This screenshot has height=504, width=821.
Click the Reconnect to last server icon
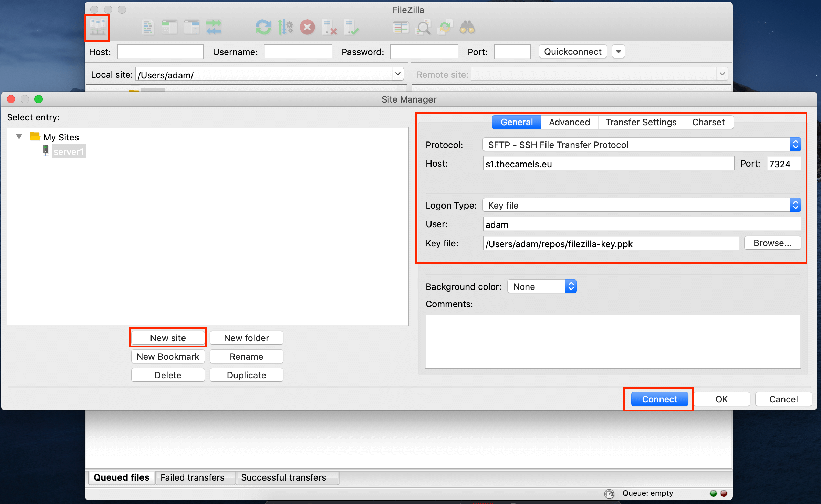tap(351, 28)
